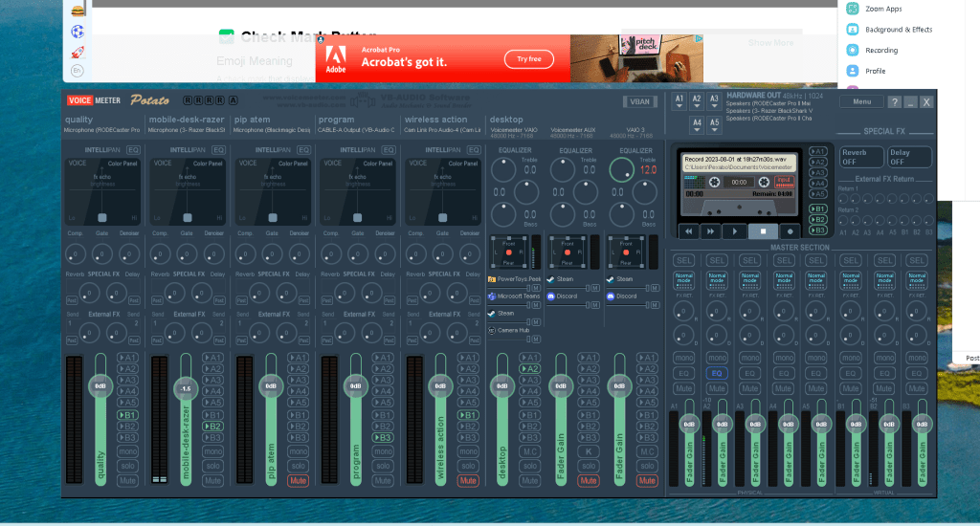Image resolution: width=980 pixels, height=526 pixels.
Task: Toggle B1 routing on quality strip
Action: pos(127,415)
